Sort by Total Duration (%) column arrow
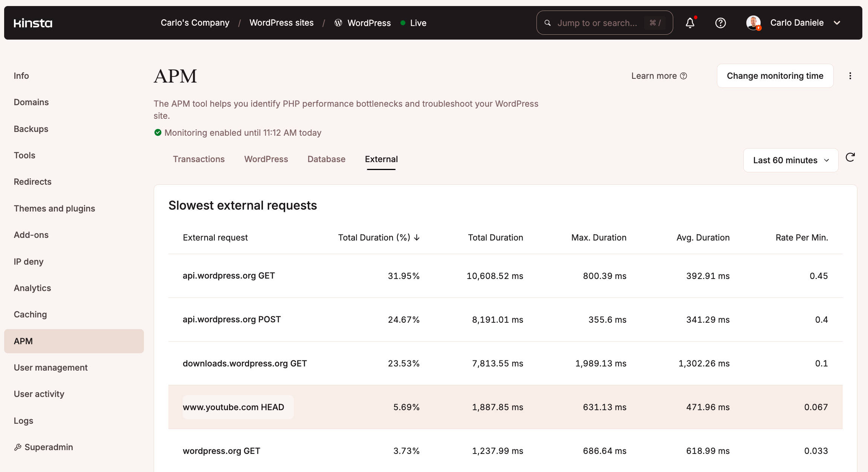The image size is (868, 472). point(417,238)
